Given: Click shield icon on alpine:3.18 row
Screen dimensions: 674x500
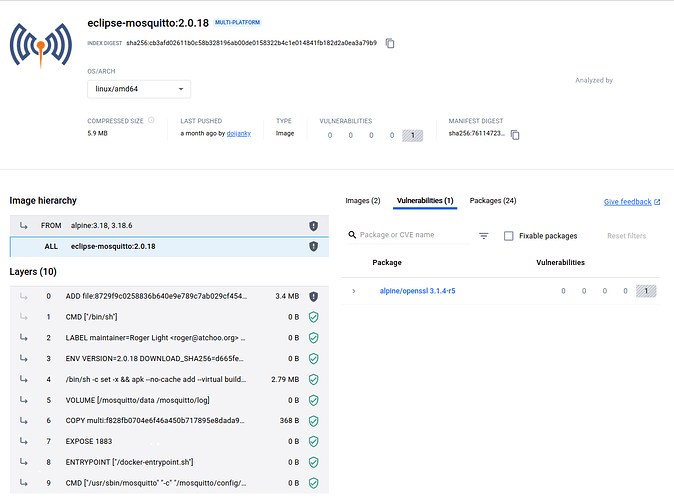Looking at the screenshot, I should (313, 226).
